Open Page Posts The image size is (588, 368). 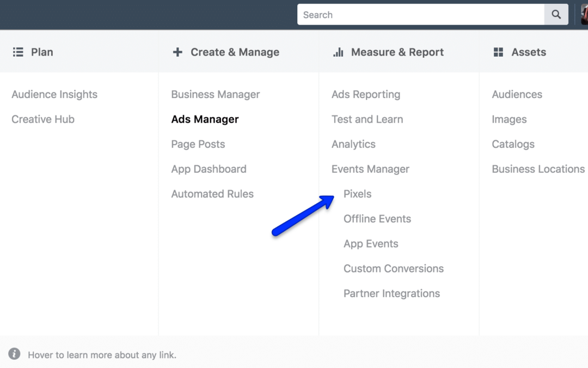pyautogui.click(x=198, y=144)
